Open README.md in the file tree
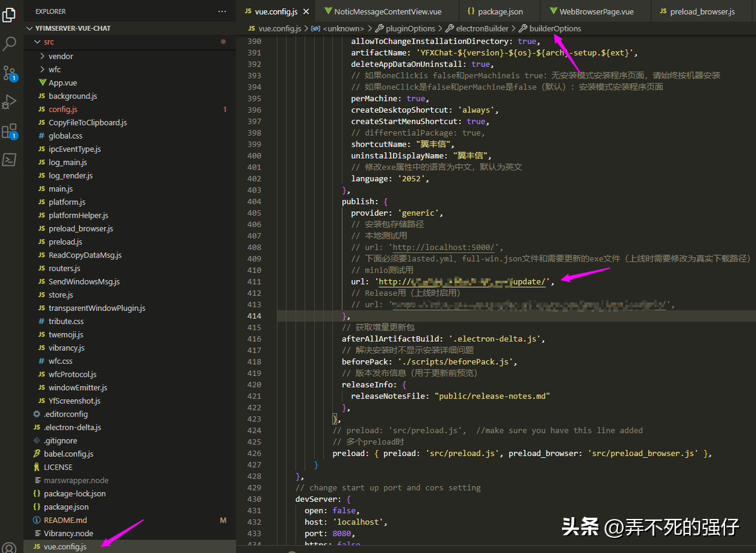 pos(66,520)
